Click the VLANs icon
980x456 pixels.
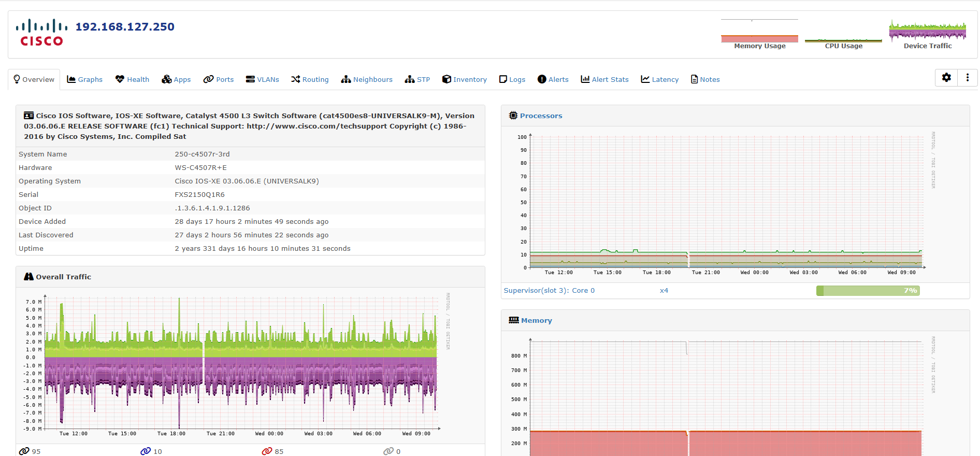[x=250, y=79]
